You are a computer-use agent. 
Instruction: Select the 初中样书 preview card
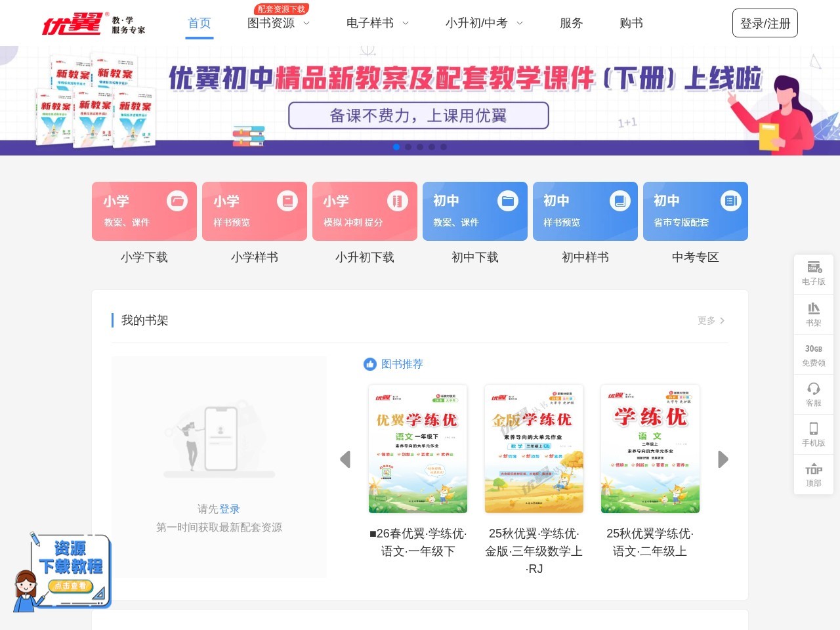(x=585, y=211)
